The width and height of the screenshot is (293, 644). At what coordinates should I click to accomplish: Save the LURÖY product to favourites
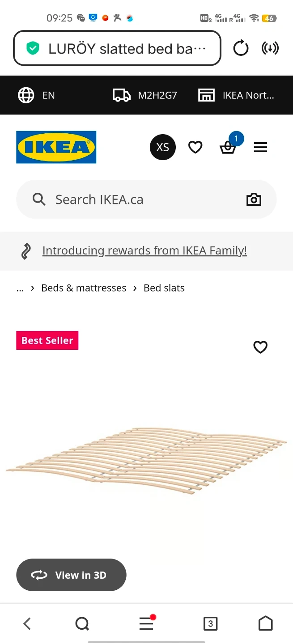point(260,347)
